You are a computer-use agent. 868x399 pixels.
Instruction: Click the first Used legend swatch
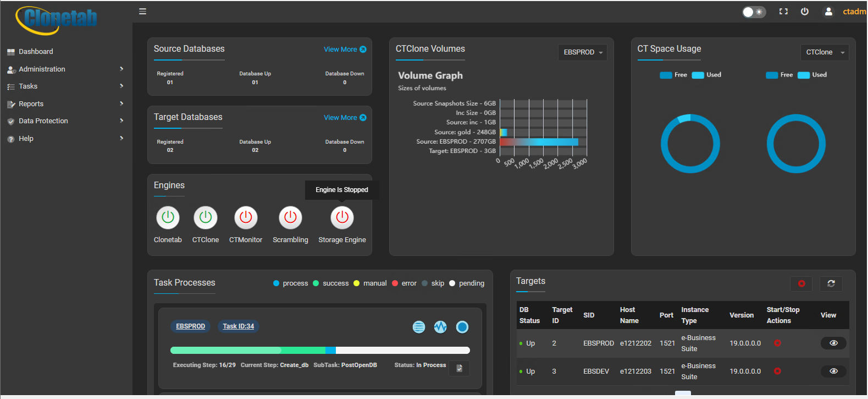click(x=698, y=75)
